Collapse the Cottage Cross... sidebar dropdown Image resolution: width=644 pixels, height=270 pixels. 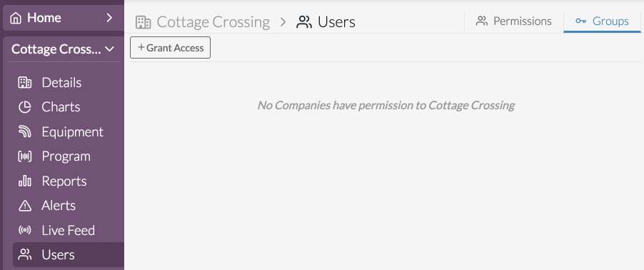pyautogui.click(x=109, y=49)
